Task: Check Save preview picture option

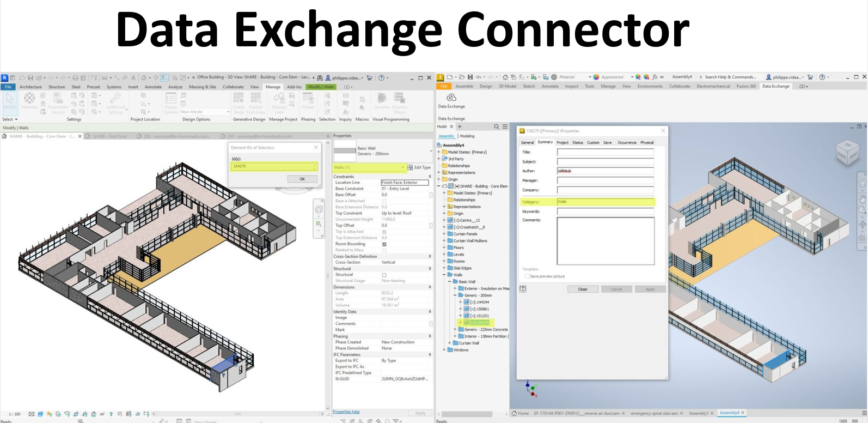Action: tap(527, 276)
